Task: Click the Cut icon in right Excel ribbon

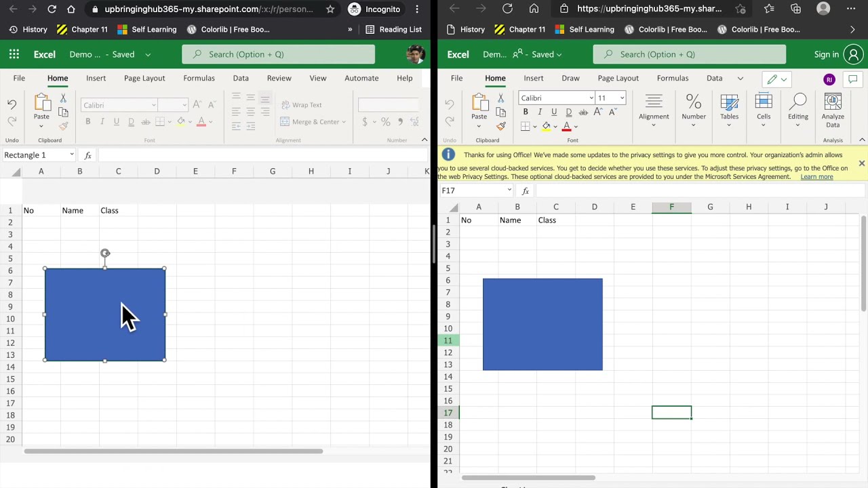Action: pyautogui.click(x=500, y=98)
